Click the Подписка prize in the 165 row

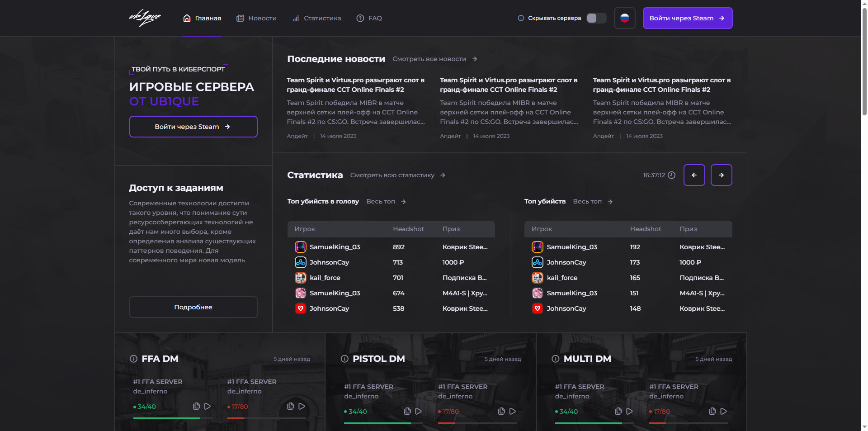coord(702,278)
